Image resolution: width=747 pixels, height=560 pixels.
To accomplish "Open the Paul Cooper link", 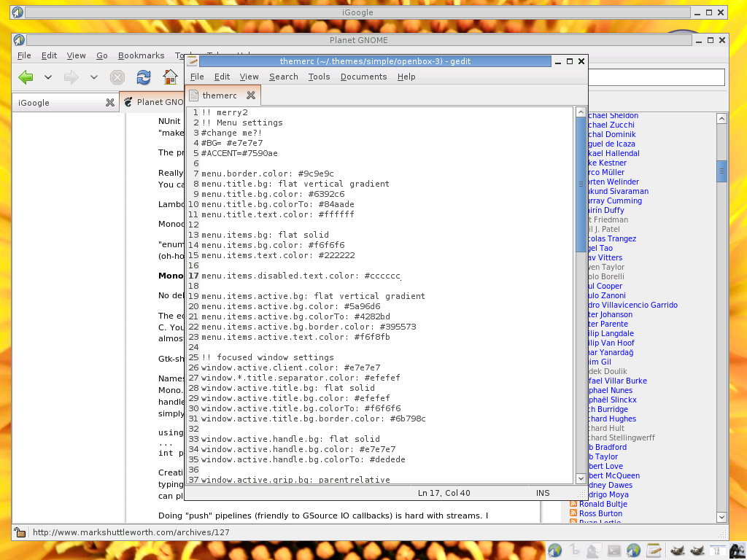I will point(605,286).
